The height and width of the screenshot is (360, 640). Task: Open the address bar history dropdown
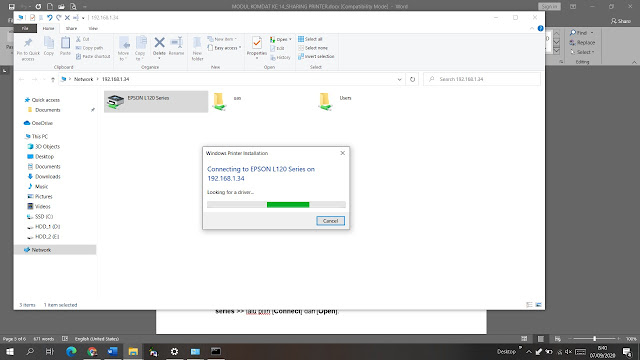point(399,79)
